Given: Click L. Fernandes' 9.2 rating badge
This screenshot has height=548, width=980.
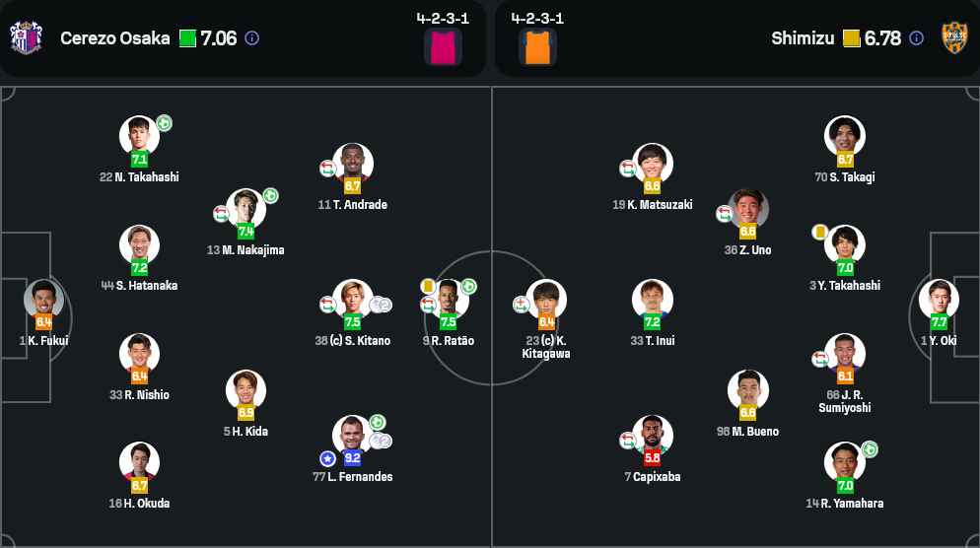Looking at the screenshot, I should [x=352, y=458].
